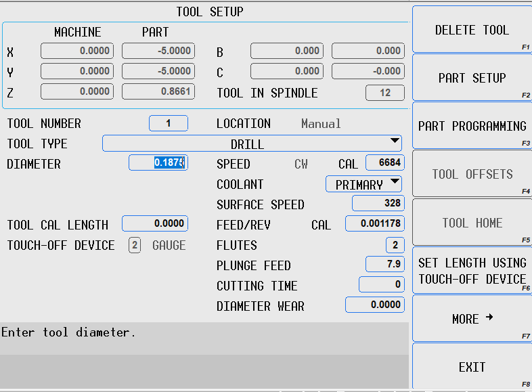Click the TOOL IN SPINDLE value
The image size is (532, 392).
point(384,93)
